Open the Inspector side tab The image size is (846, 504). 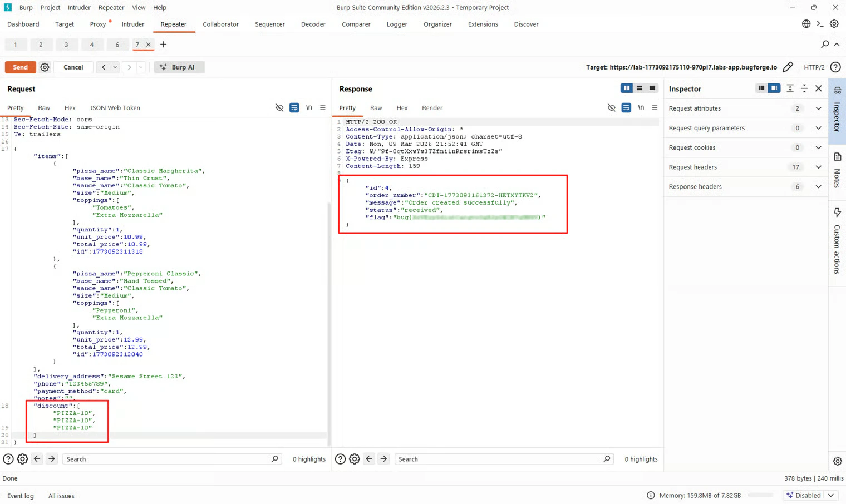pos(837,111)
